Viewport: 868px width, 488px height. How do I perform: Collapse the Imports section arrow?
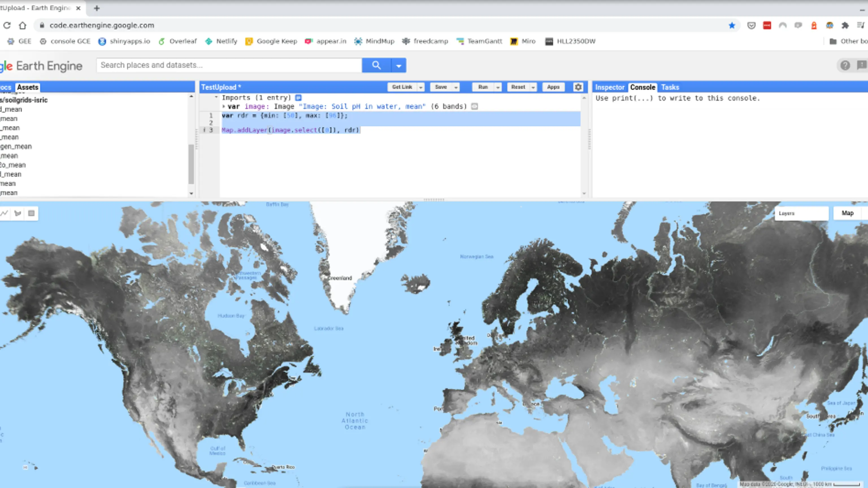pyautogui.click(x=216, y=97)
